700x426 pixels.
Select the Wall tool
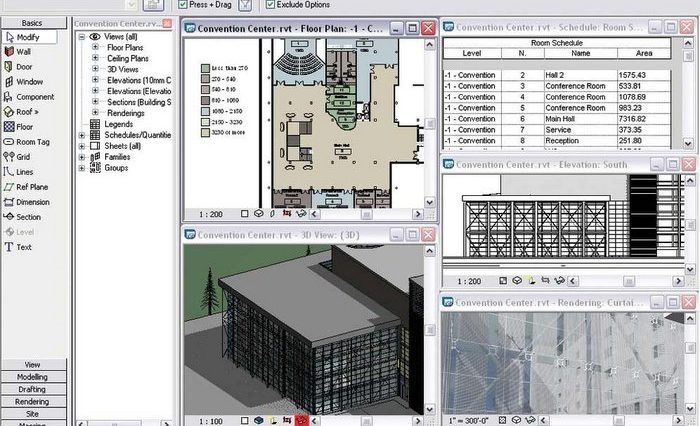(23, 51)
